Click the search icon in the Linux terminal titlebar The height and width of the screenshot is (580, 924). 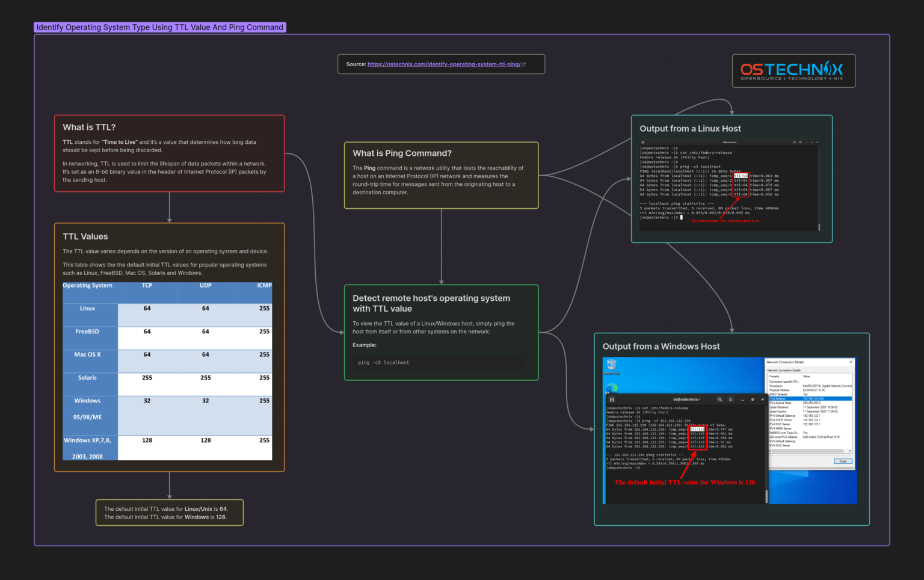tap(794, 142)
